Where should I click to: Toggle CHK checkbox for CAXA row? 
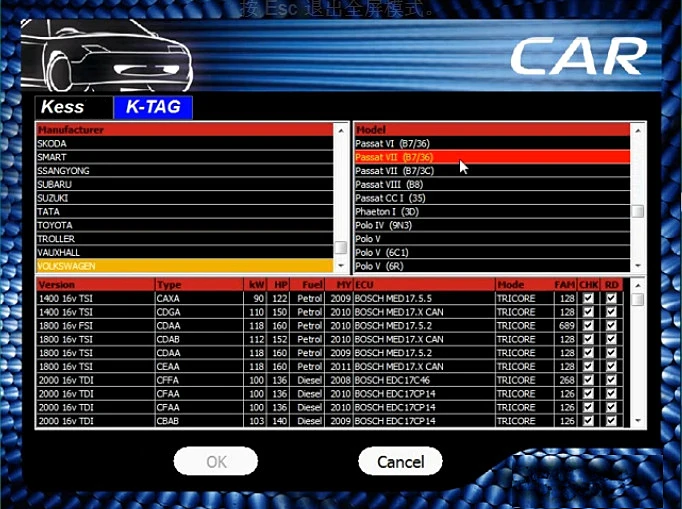point(588,298)
